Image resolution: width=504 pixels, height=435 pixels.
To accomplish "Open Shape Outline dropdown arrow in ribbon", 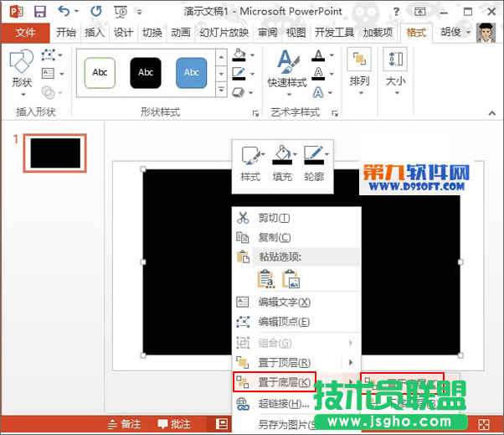I will (253, 74).
